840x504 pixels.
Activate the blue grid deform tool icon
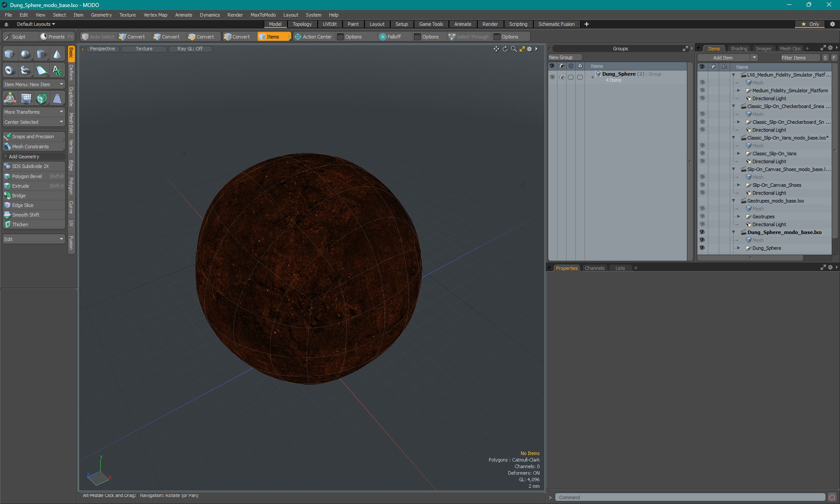click(26, 98)
